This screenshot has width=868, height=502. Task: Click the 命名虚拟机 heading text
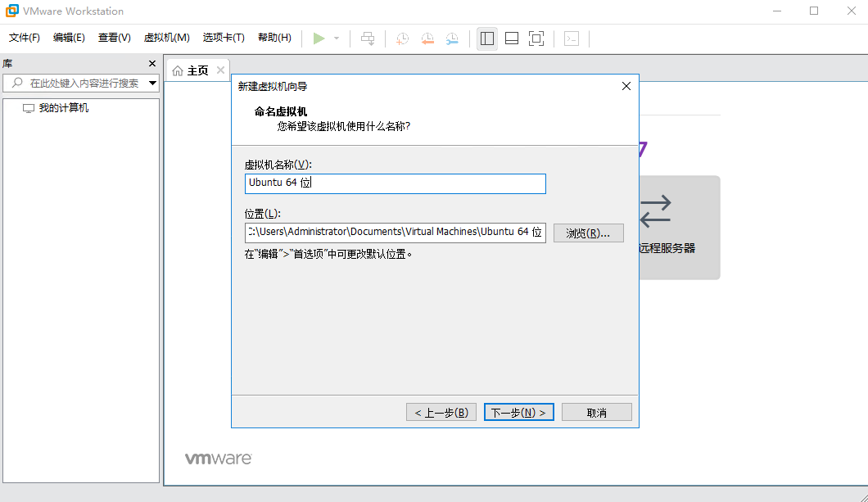[x=281, y=112]
